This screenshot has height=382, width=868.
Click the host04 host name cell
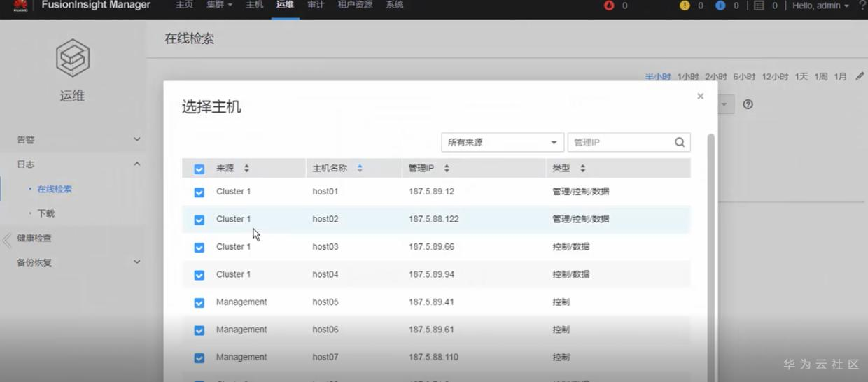tap(325, 274)
